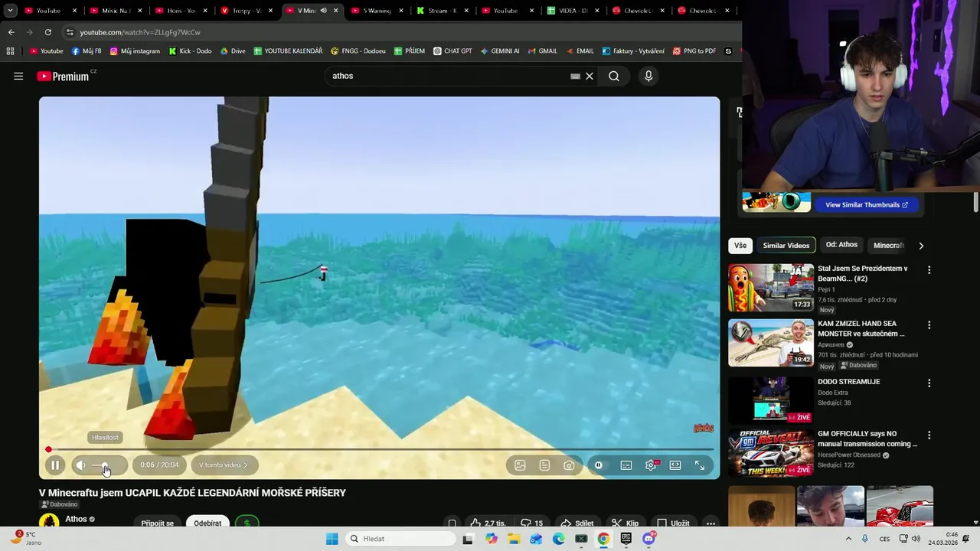The height and width of the screenshot is (551, 980).
Task: Open the three-dots more actions menu below the video
Action: tap(710, 523)
